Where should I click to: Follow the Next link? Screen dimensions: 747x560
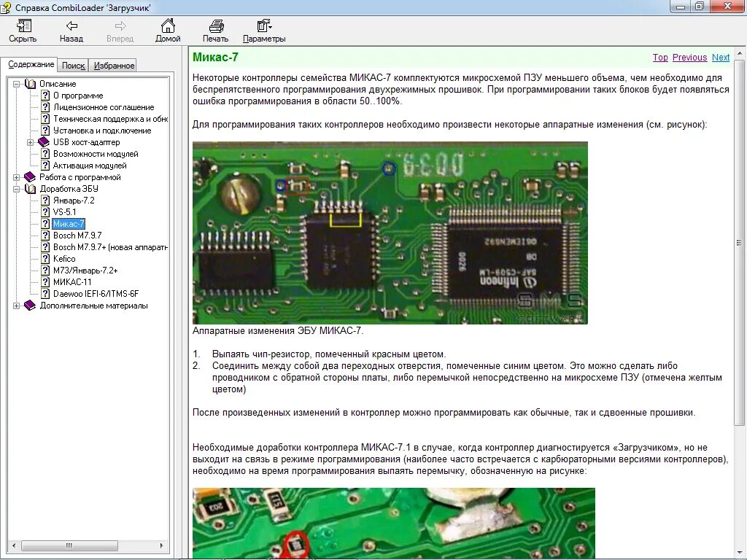[x=721, y=57]
